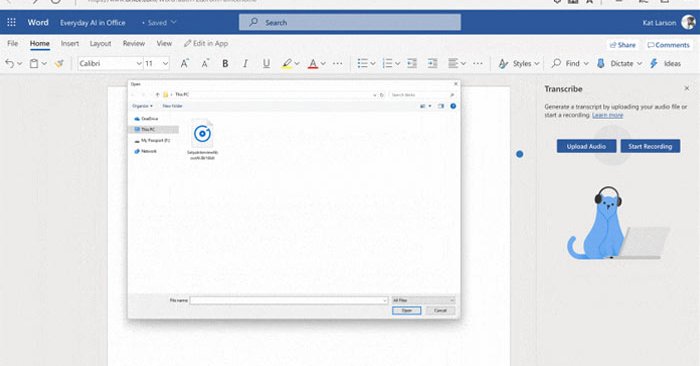700x366 pixels.
Task: Click Cancel in the file dialog
Action: click(x=440, y=310)
